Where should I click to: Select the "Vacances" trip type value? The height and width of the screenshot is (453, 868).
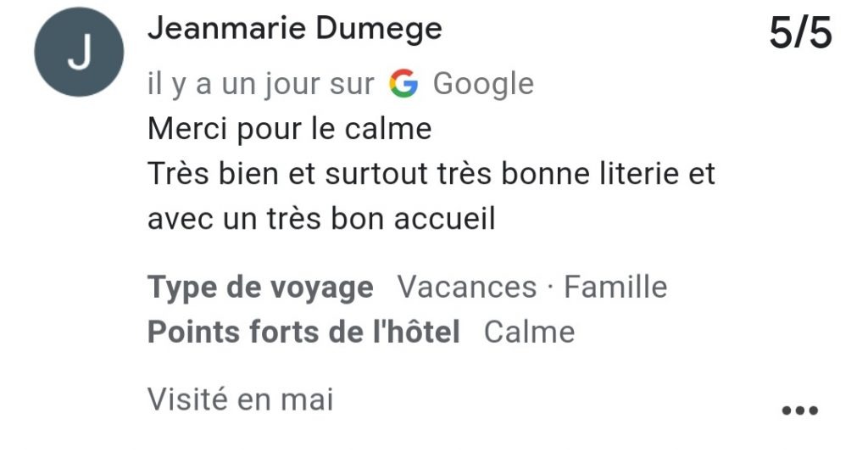click(x=467, y=287)
